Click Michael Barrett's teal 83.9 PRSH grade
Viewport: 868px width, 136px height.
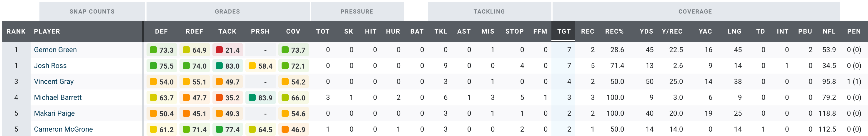260,97
